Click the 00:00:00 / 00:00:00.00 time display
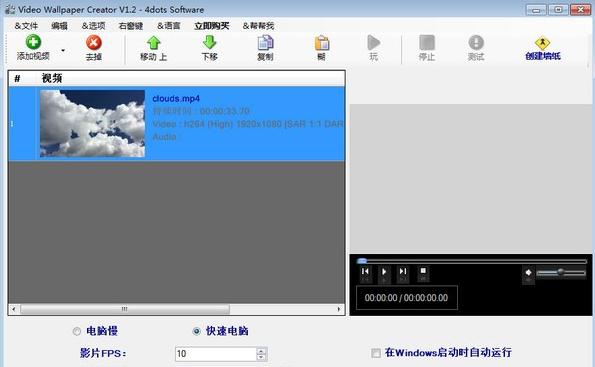Image resolution: width=595 pixels, height=367 pixels. point(406,298)
